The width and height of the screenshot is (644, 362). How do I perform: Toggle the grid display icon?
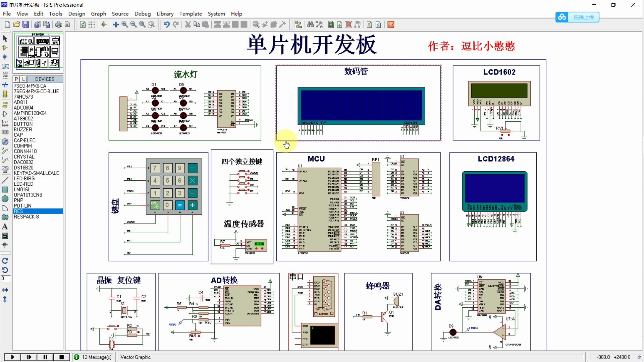coord(92,24)
